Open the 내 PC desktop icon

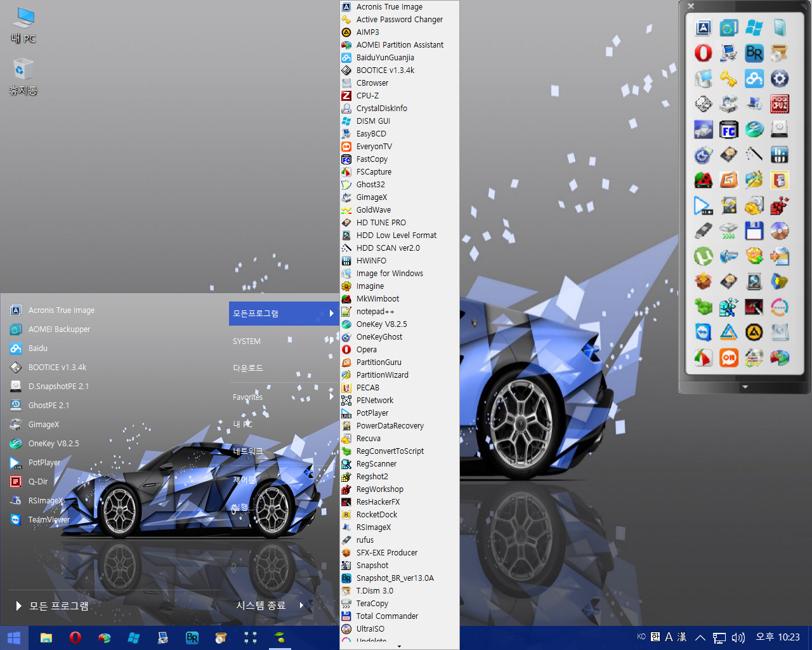(x=23, y=25)
